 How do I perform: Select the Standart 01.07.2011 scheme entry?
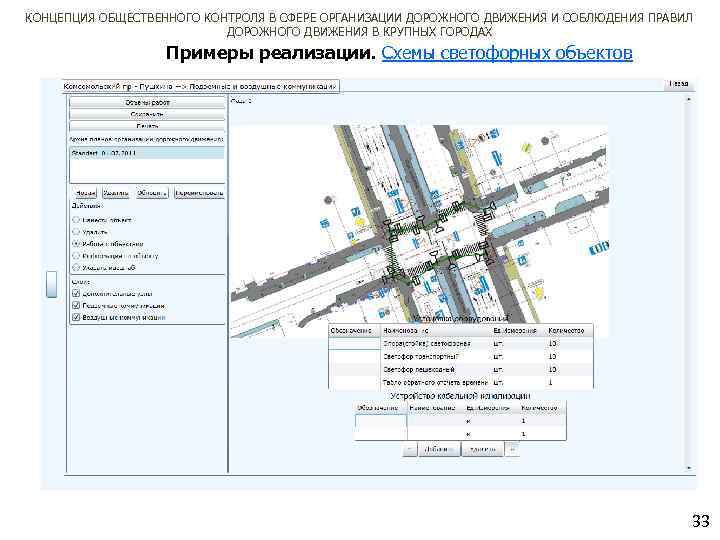[147, 153]
